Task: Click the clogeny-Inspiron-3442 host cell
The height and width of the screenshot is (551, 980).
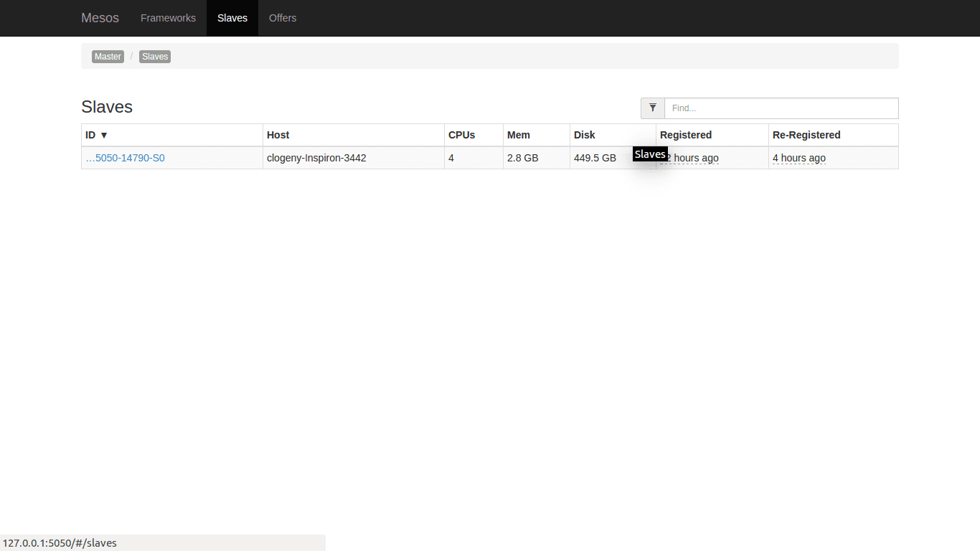Action: [316, 158]
